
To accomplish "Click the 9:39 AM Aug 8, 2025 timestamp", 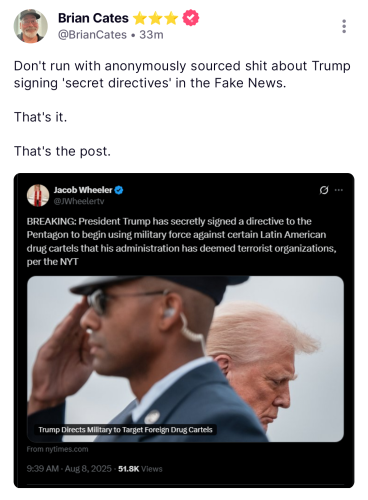I will (x=69, y=469).
